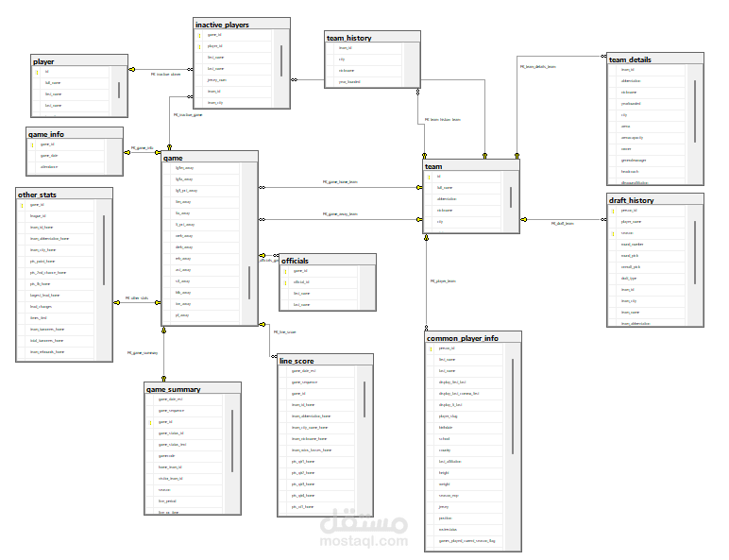This screenshot has height=560, width=729.
Task: Select the game table header
Action: click(210, 157)
